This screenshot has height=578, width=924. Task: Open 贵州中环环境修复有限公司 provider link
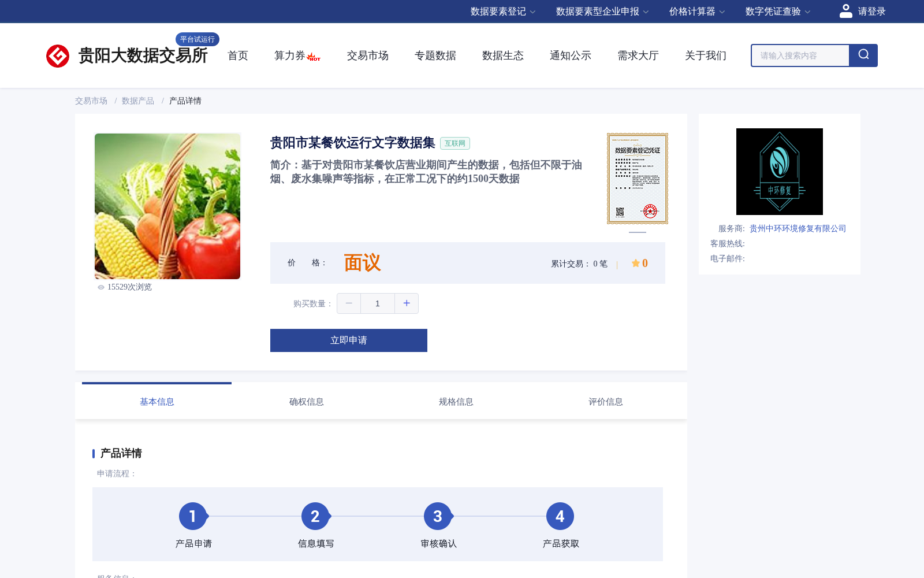tap(798, 228)
